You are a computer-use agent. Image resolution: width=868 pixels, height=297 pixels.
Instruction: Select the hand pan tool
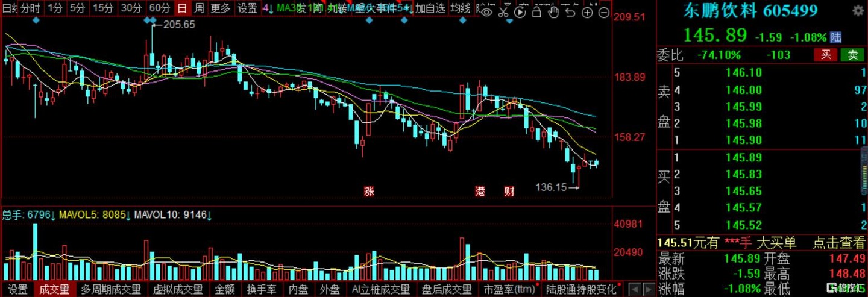(553, 12)
